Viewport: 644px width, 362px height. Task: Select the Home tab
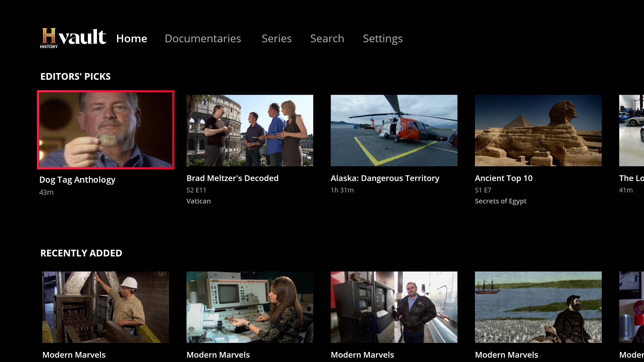pos(131,39)
